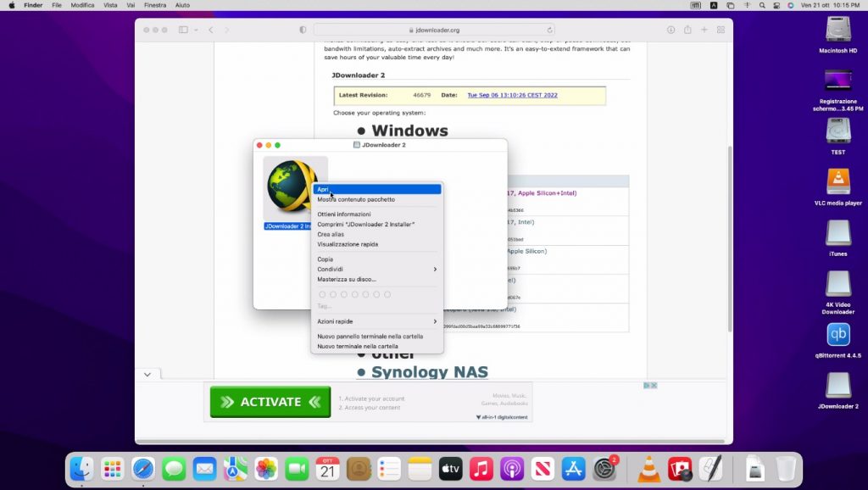This screenshot has height=490, width=868.
Task: Click the JDownloader 2 Installer app icon
Action: pos(294,187)
